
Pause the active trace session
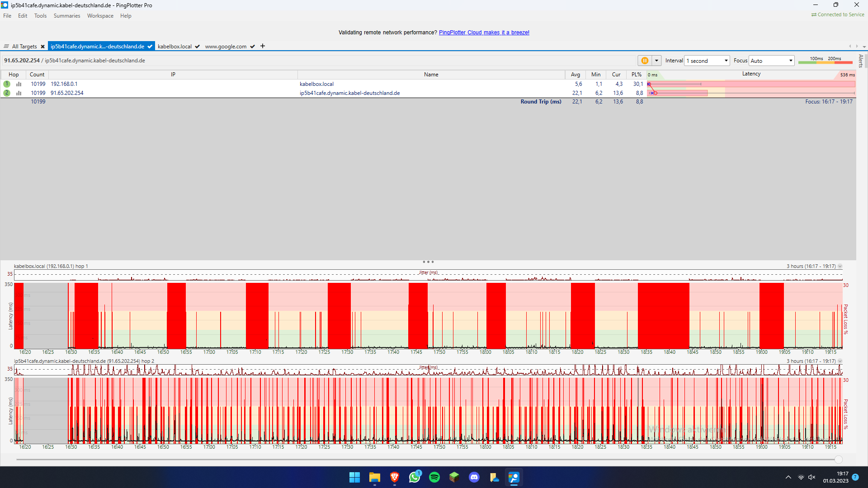[x=645, y=60]
